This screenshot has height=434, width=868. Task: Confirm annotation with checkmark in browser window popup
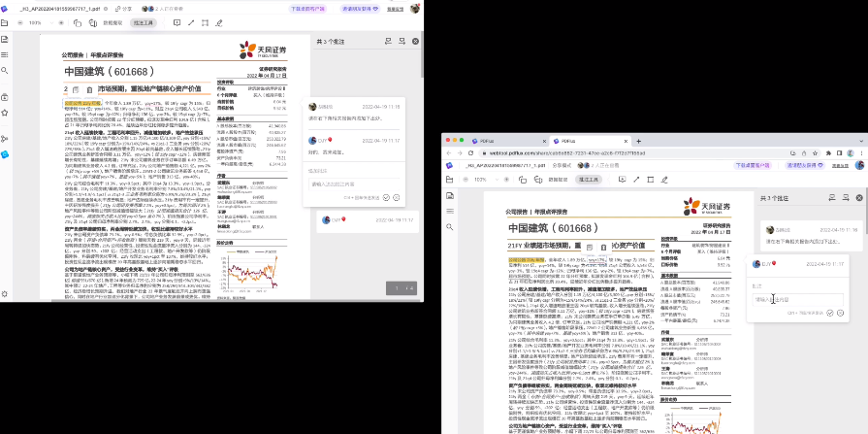[830, 314]
